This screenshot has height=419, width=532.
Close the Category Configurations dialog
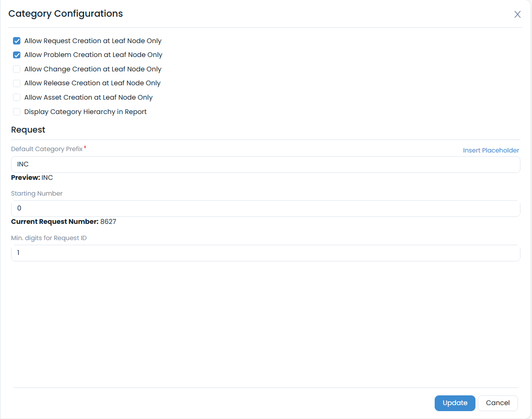point(517,14)
